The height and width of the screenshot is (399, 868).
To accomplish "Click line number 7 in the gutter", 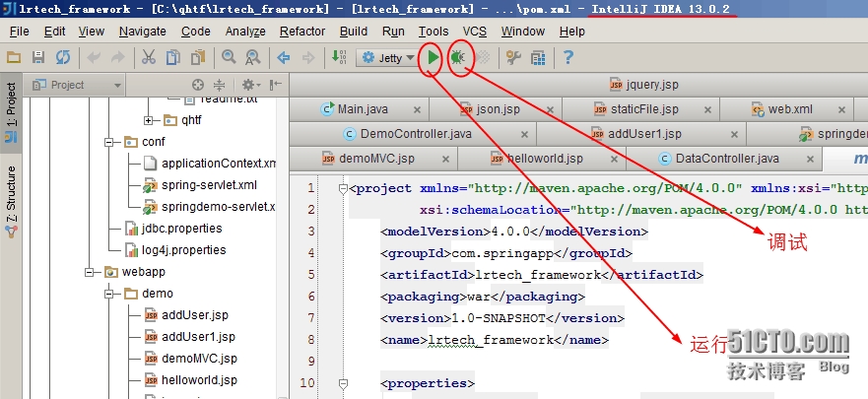I will point(310,318).
